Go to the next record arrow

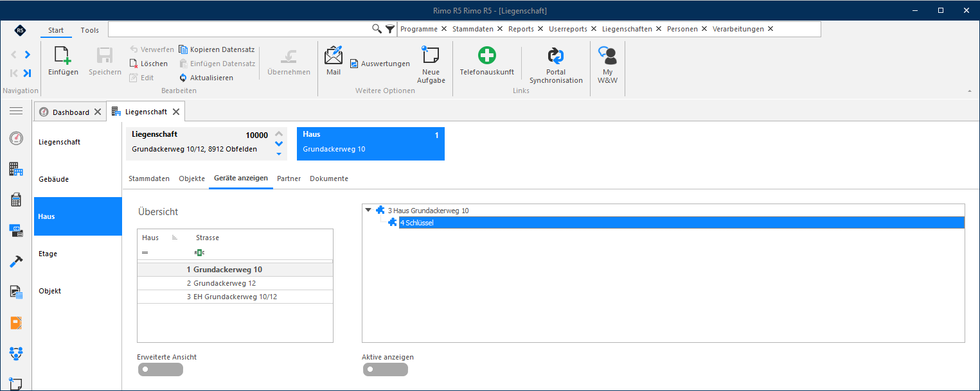point(27,55)
